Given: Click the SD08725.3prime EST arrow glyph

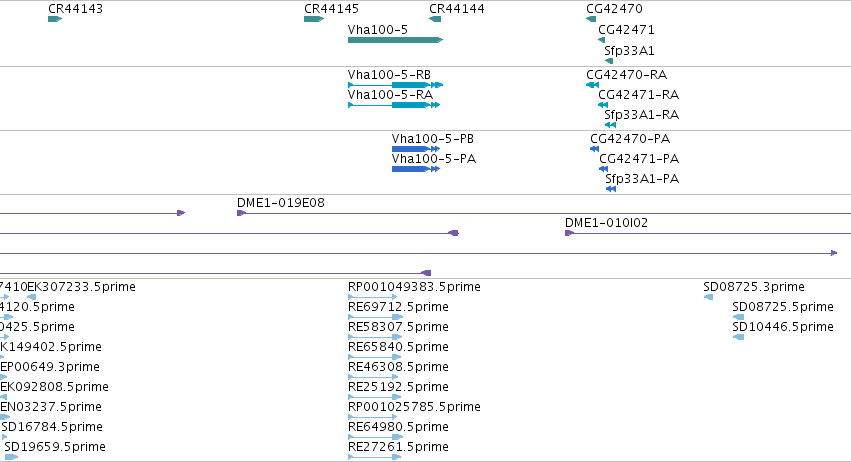Looking at the screenshot, I should point(708,297).
